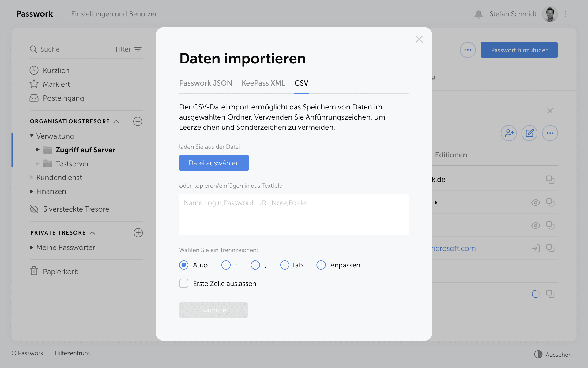This screenshot has height=368, width=588.
Task: Click the Nächste button
Action: pyautogui.click(x=213, y=310)
